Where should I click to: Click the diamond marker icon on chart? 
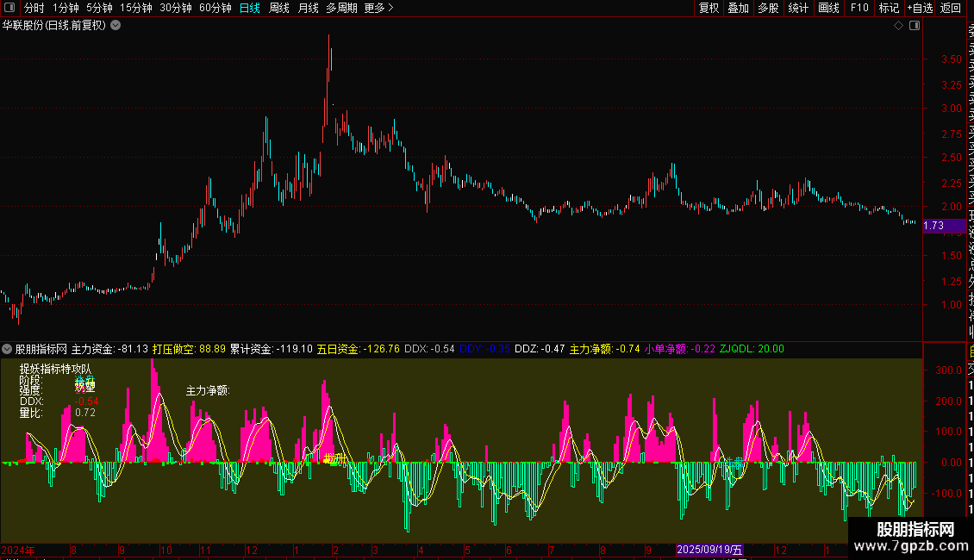pyautogui.click(x=898, y=26)
